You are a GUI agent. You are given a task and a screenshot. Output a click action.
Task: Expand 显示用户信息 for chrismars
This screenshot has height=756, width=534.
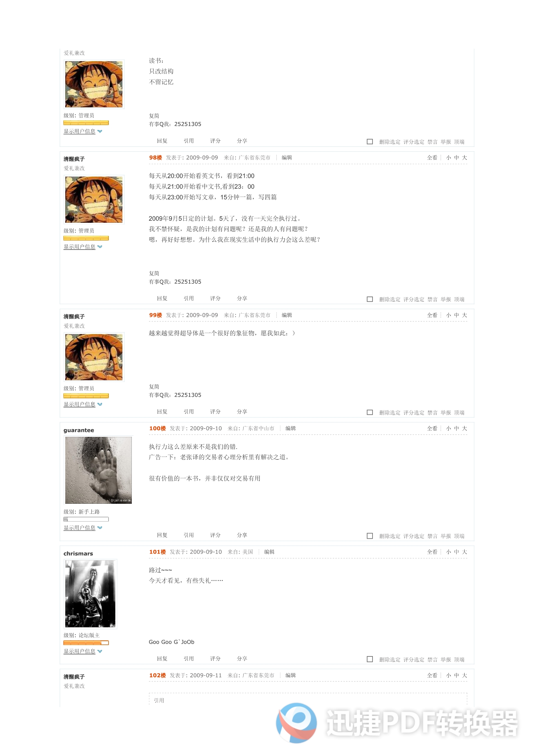pyautogui.click(x=79, y=651)
